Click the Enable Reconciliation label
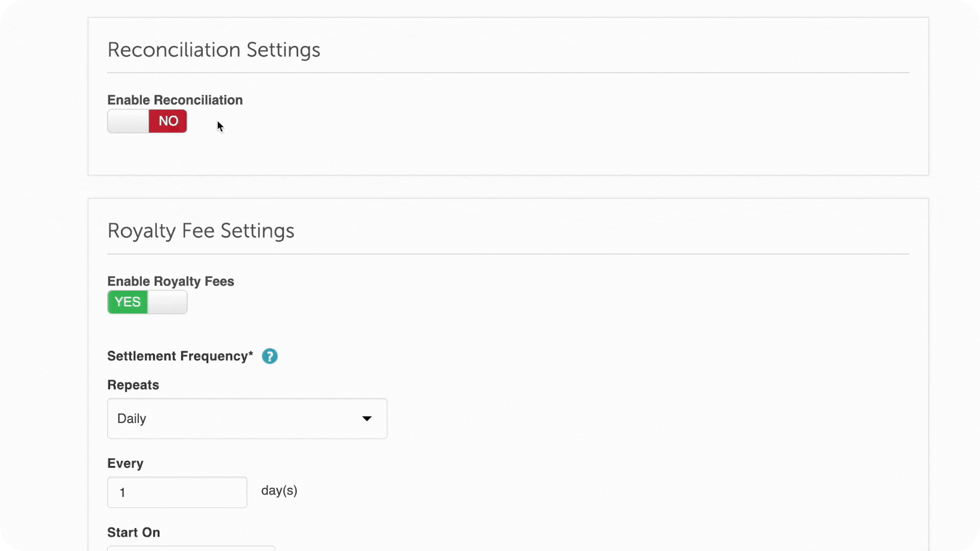The image size is (980, 551). 175,100
